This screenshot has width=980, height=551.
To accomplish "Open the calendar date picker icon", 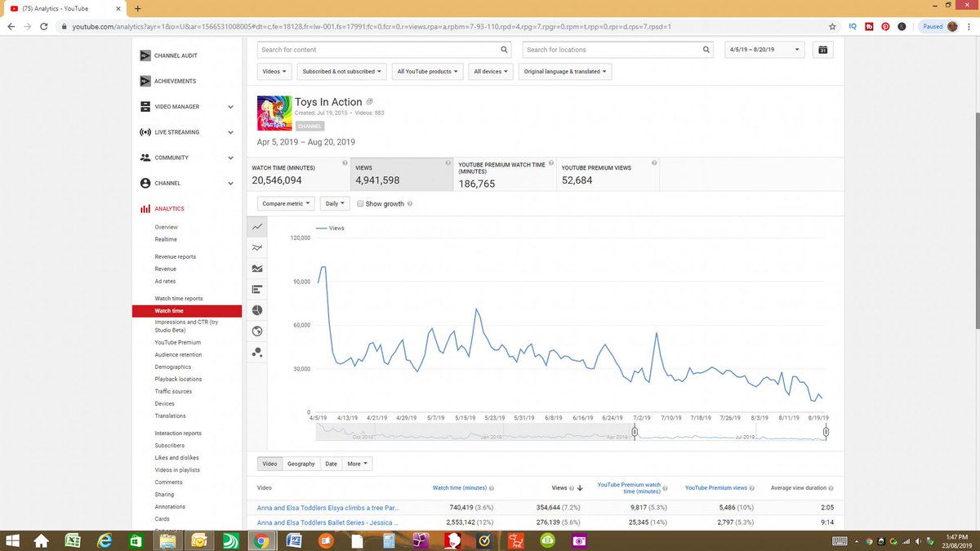I will coord(823,50).
